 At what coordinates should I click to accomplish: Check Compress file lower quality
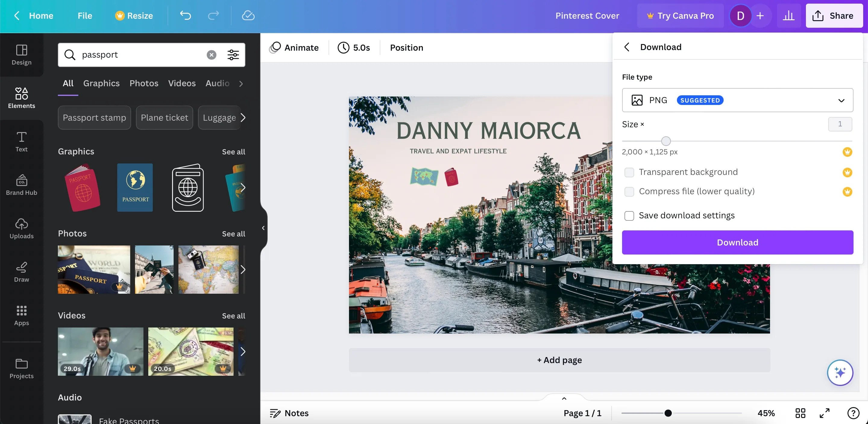[629, 191]
